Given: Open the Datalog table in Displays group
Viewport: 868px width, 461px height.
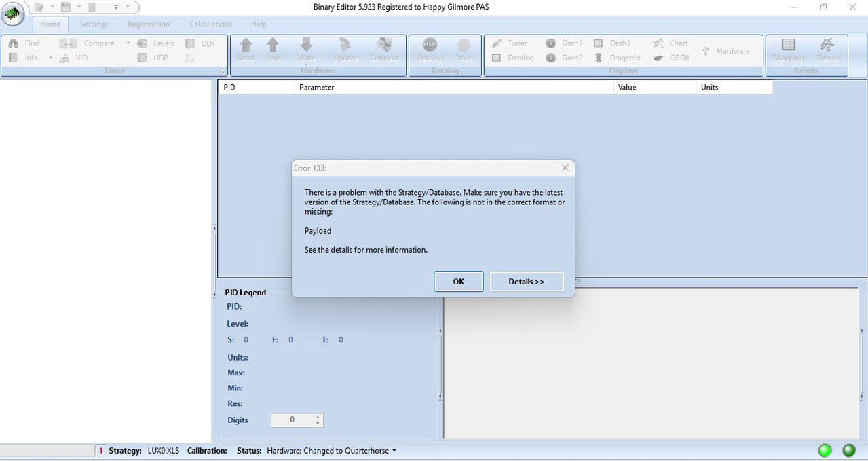Looking at the screenshot, I should [x=496, y=58].
